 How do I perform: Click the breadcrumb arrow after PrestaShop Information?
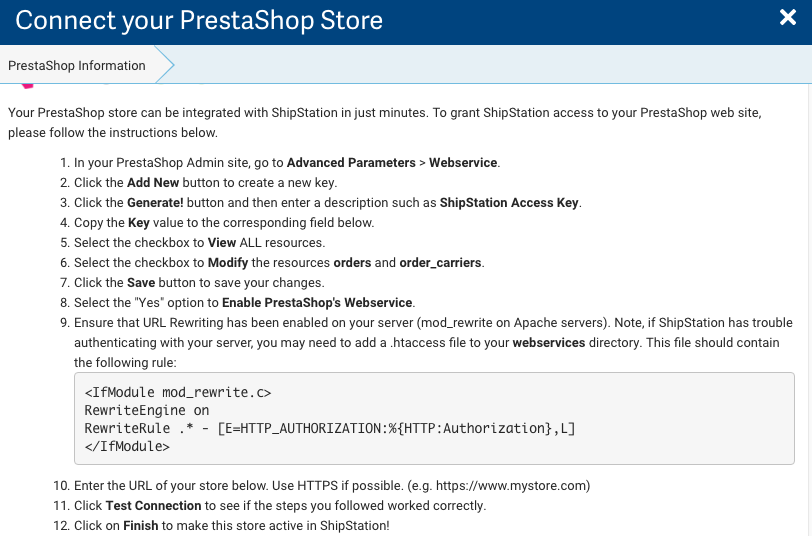tap(165, 66)
